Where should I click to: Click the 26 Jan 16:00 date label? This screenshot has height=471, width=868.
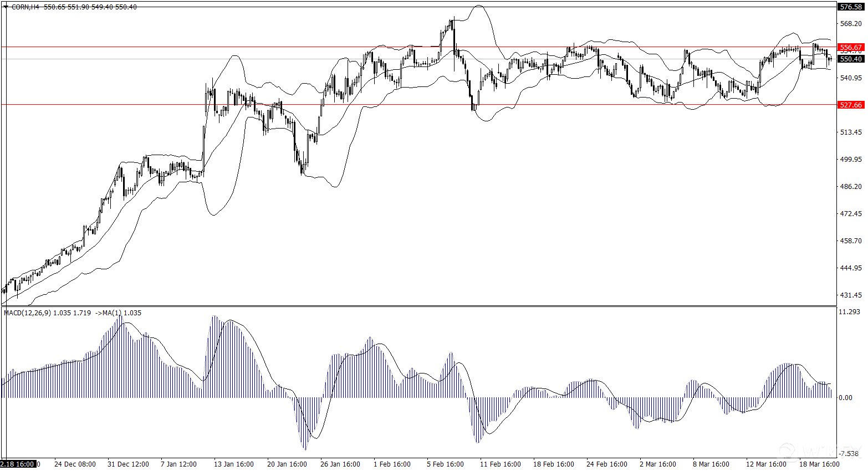coord(340,464)
